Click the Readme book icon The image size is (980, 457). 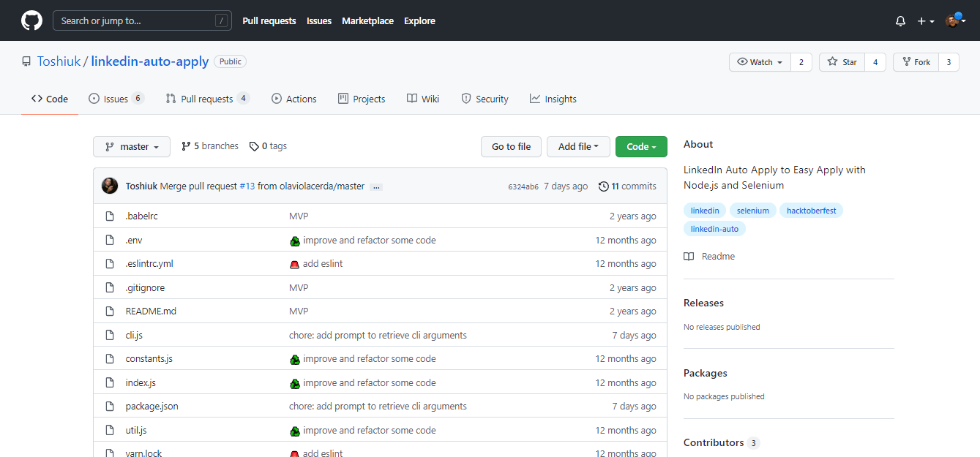689,257
